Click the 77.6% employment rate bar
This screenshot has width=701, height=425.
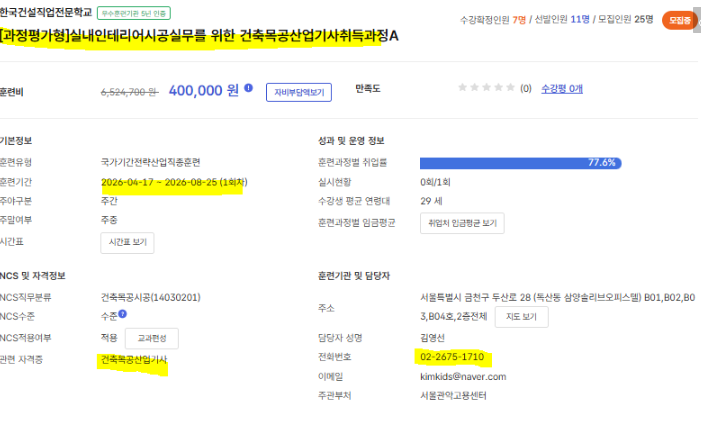[521, 162]
